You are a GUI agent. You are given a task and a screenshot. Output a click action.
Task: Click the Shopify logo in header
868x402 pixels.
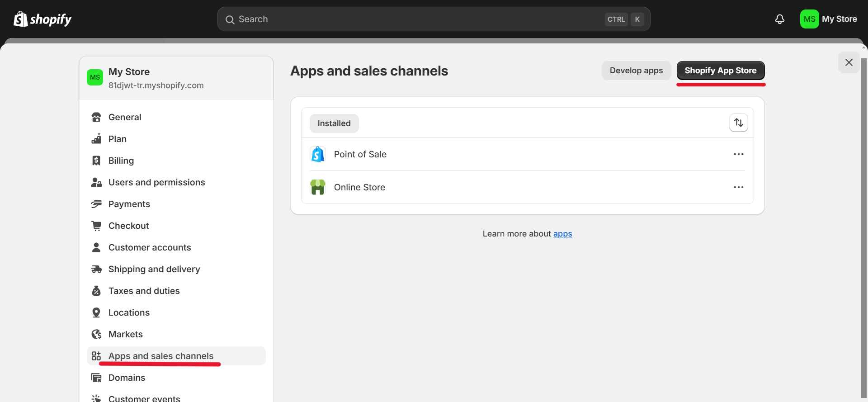[x=42, y=19]
